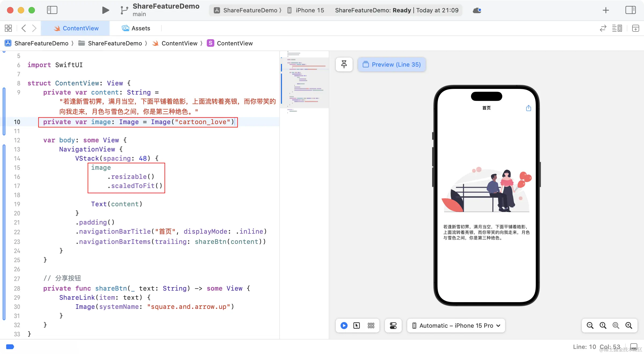The height and width of the screenshot is (354, 644).
Task: Click Preview (Line 35) button
Action: [x=392, y=64]
